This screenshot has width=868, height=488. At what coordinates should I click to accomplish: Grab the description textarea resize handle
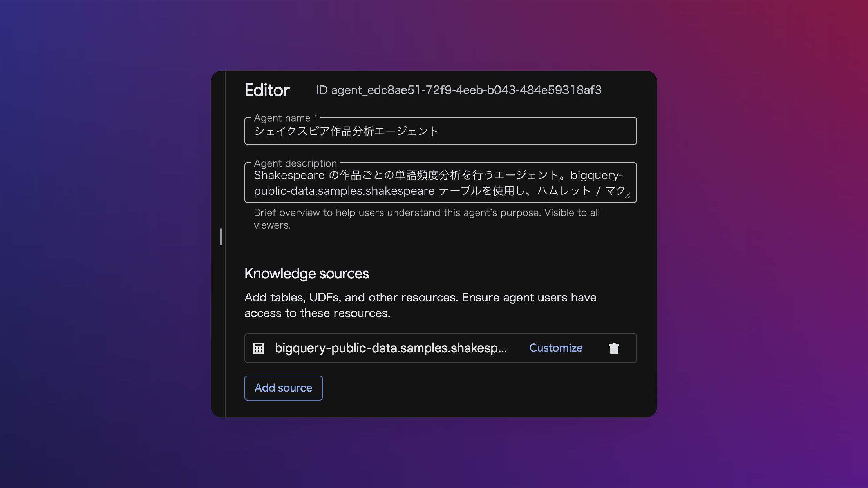click(627, 195)
